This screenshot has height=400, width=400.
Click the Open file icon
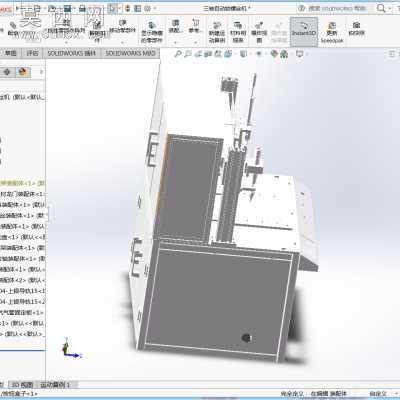52,8
